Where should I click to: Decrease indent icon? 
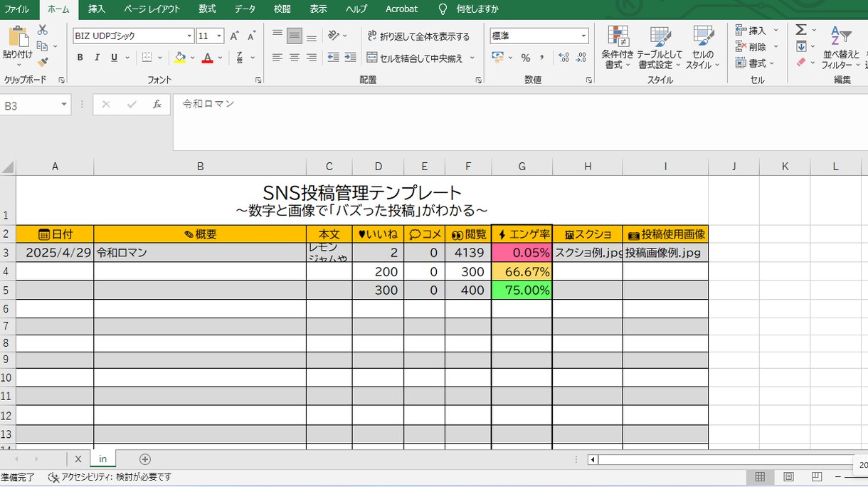(x=333, y=58)
